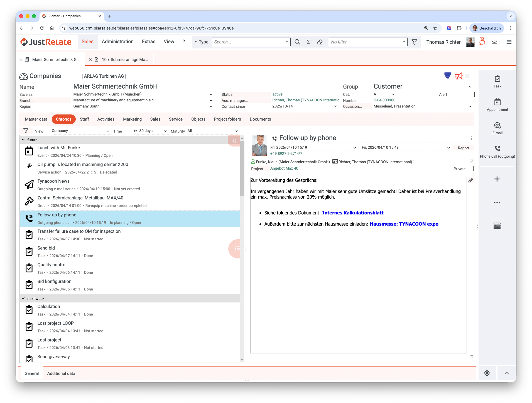The width and height of the screenshot is (532, 403).
Task: Toggle the Alert checkbox
Action: [472, 94]
